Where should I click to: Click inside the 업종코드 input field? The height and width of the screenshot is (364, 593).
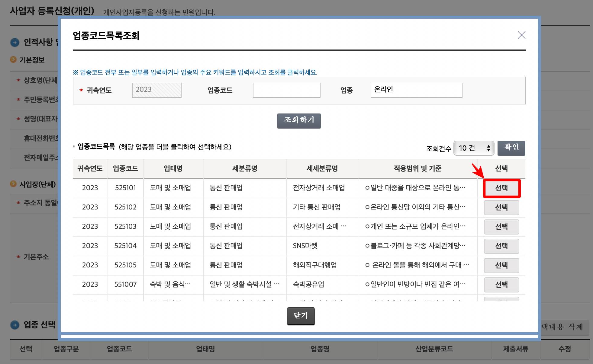[x=286, y=90]
